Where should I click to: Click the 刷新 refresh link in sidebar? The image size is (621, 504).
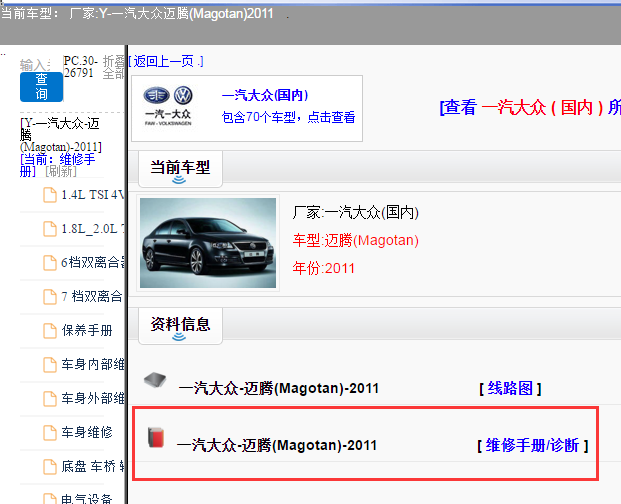tap(61, 171)
